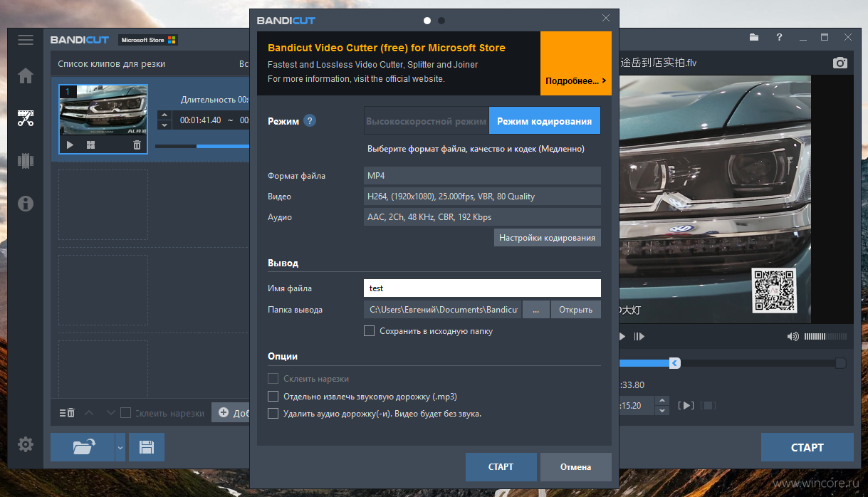Image resolution: width=868 pixels, height=497 pixels.
Task: Click the end marker on the preview timeline
Action: click(841, 363)
